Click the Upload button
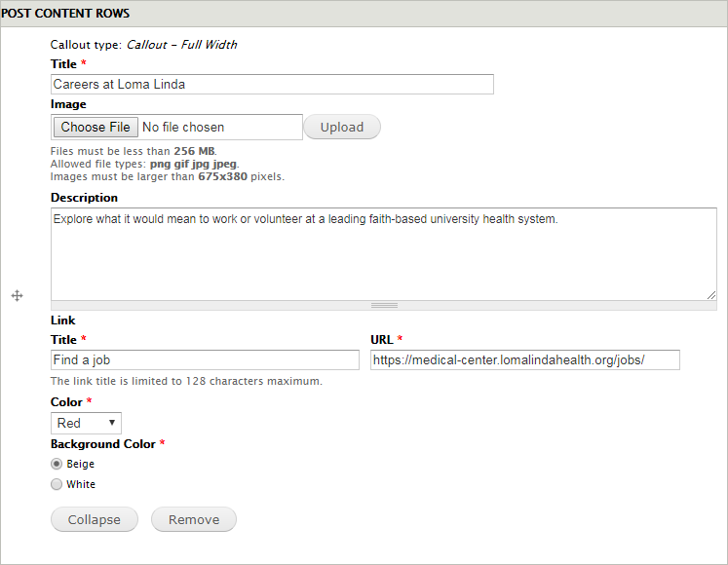 pyautogui.click(x=342, y=128)
